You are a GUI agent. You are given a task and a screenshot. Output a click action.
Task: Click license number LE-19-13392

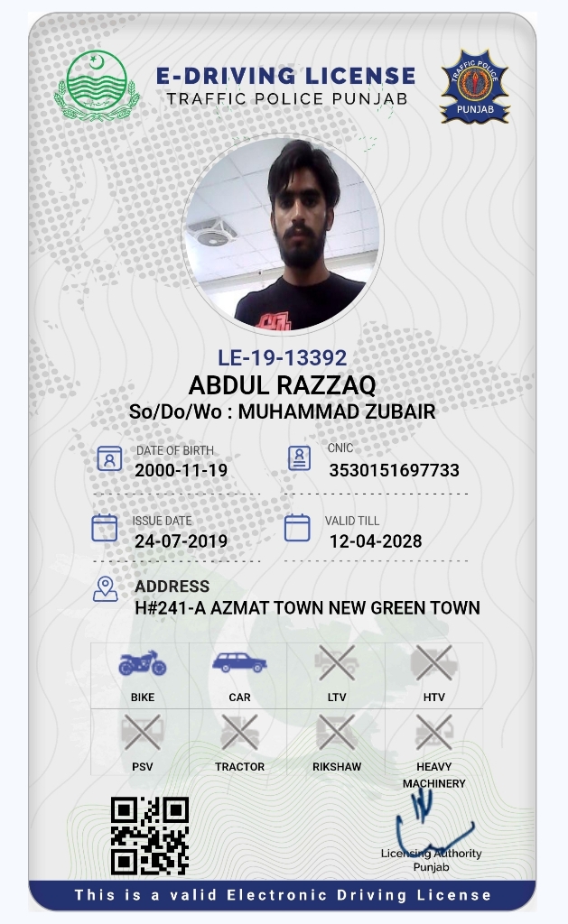(283, 357)
